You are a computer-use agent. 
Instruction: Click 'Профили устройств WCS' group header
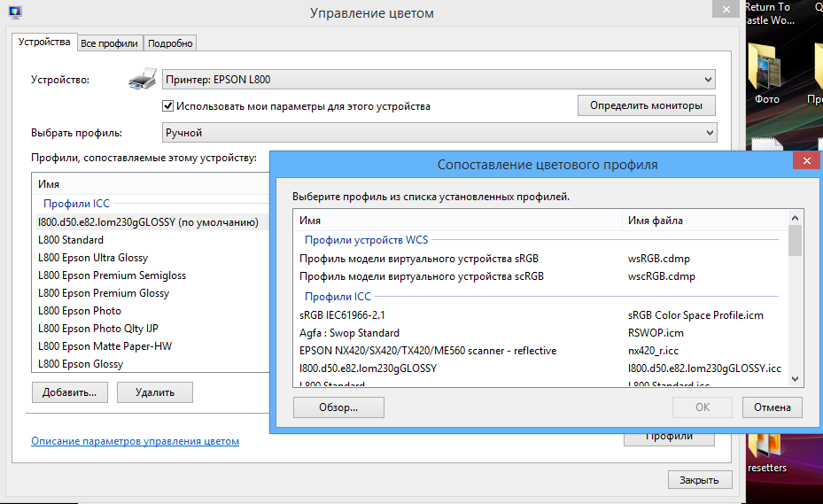point(367,240)
